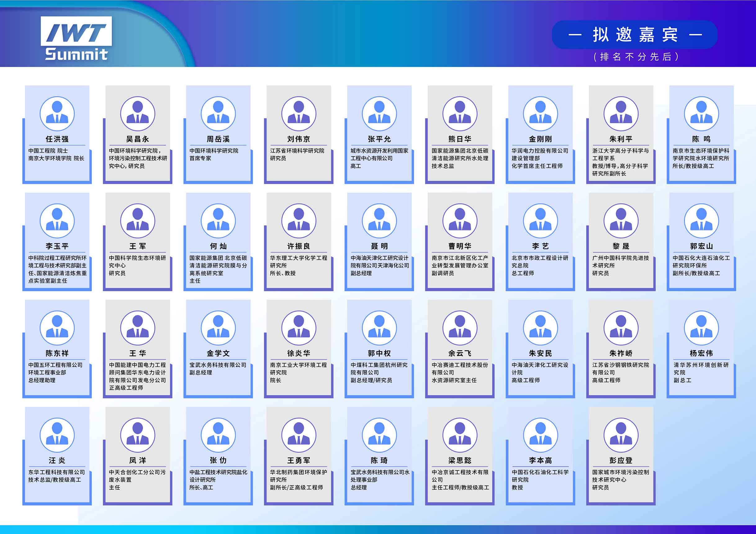Select the name 何灿

click(218, 246)
